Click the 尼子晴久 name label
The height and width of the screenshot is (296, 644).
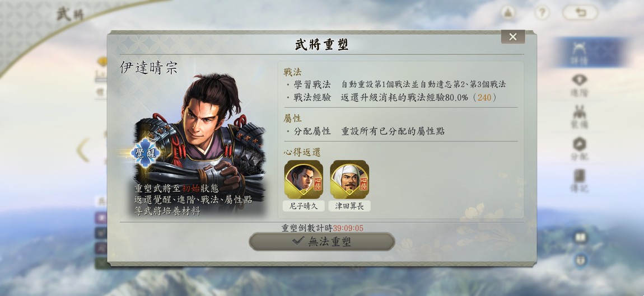[304, 206]
